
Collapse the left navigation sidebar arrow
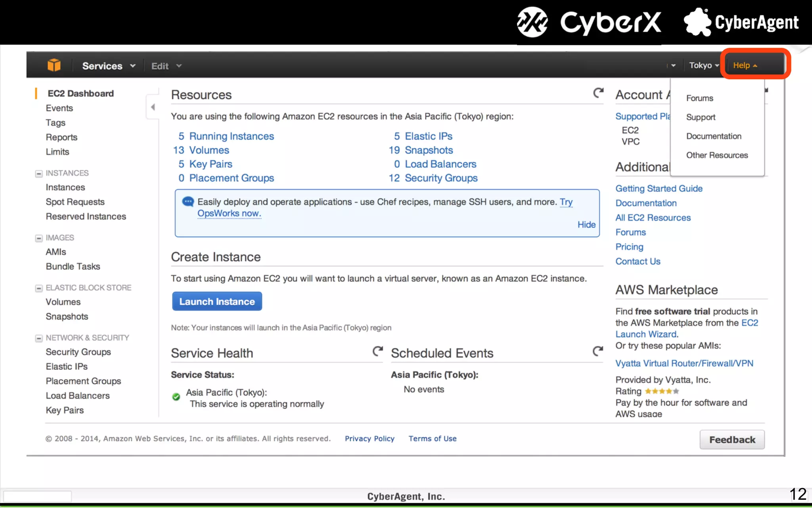tap(153, 107)
